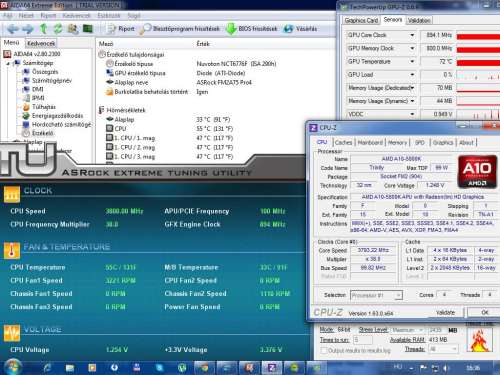
Task: Open GPU Core Clock dropdown in GPU-Z
Action: 412,35
